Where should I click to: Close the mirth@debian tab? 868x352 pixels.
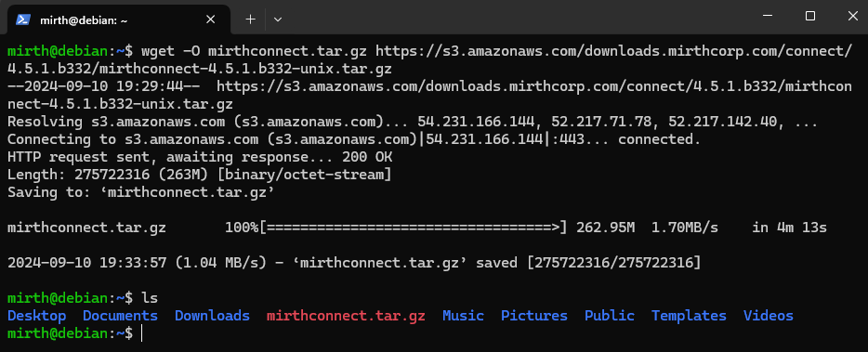(210, 20)
